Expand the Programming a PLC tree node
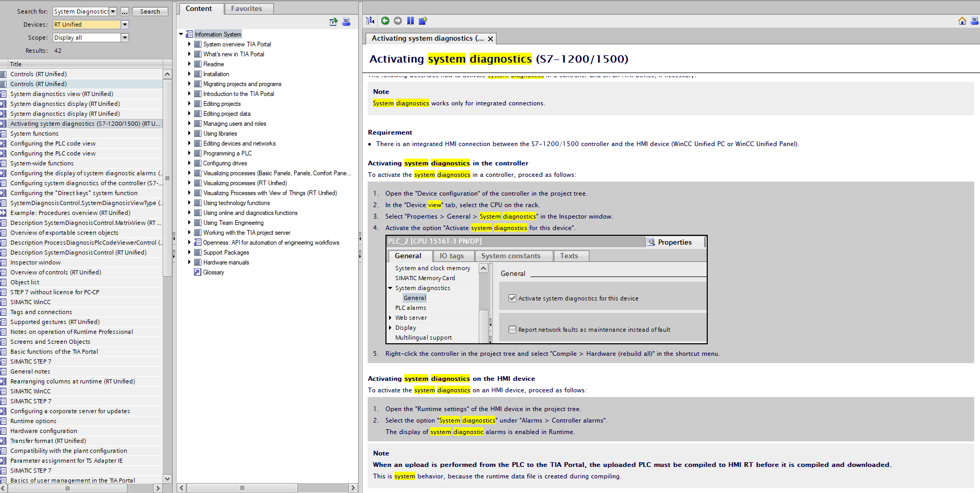Image resolution: width=980 pixels, height=493 pixels. (189, 153)
